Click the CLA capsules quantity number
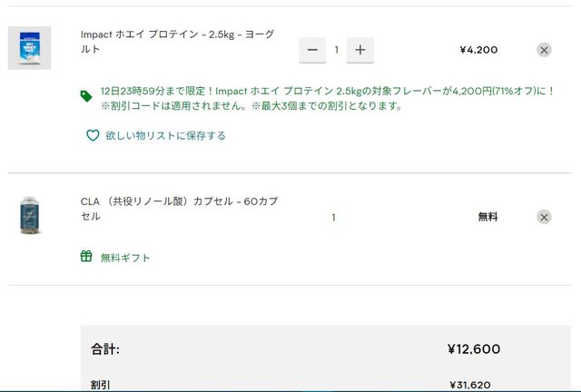The height and width of the screenshot is (392, 581). coord(334,217)
